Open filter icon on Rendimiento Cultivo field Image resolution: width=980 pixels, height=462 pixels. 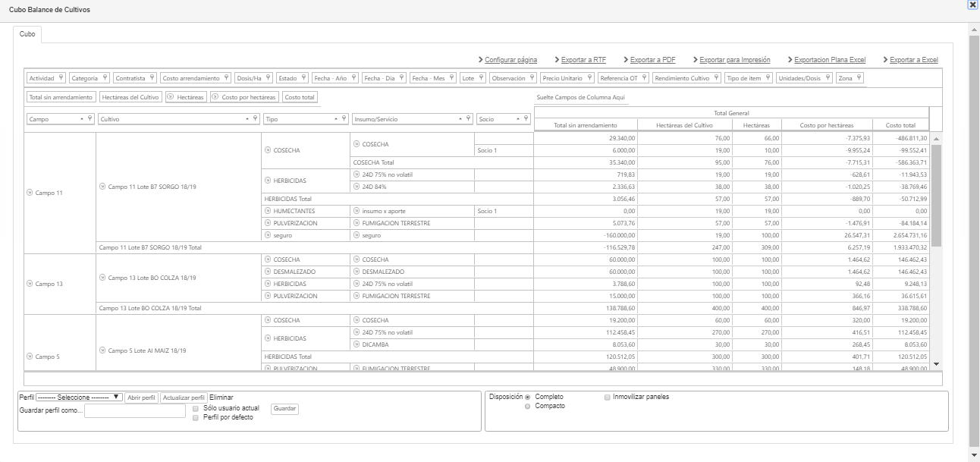716,78
